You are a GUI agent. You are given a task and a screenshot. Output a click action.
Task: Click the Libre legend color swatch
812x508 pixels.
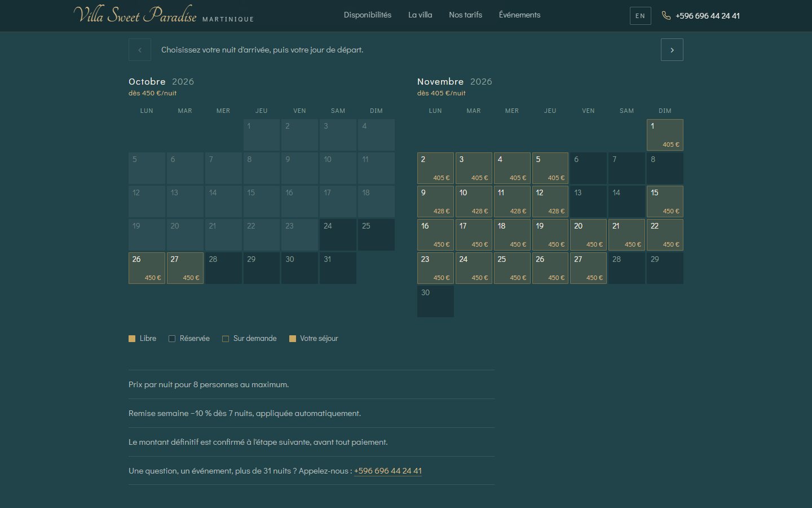(132, 339)
